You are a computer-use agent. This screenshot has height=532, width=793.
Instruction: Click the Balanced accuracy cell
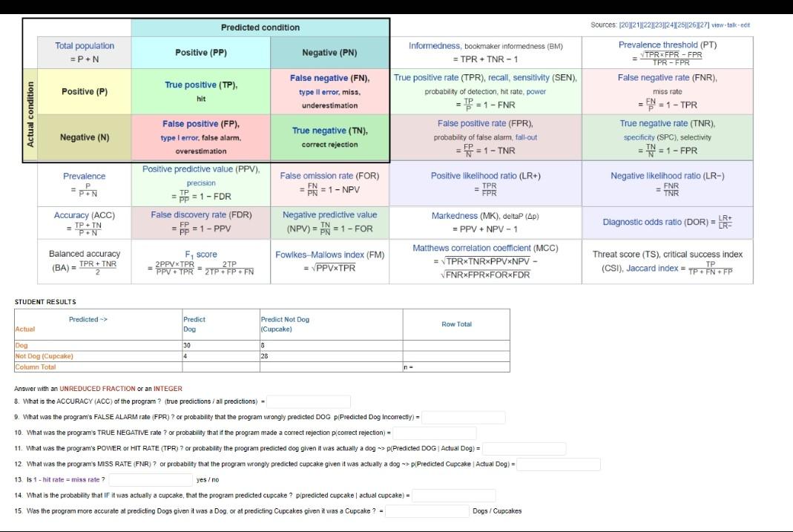pos(85,261)
